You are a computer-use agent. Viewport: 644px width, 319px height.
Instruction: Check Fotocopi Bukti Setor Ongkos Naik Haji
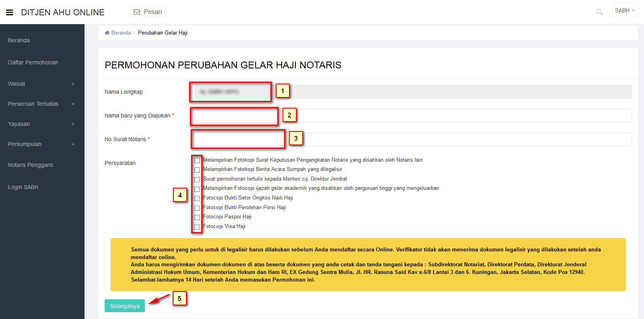click(197, 199)
